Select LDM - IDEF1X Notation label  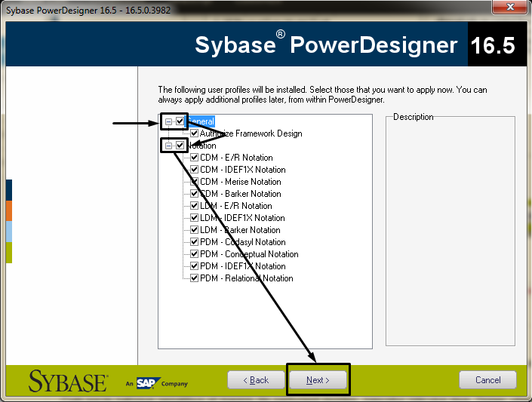tap(242, 218)
